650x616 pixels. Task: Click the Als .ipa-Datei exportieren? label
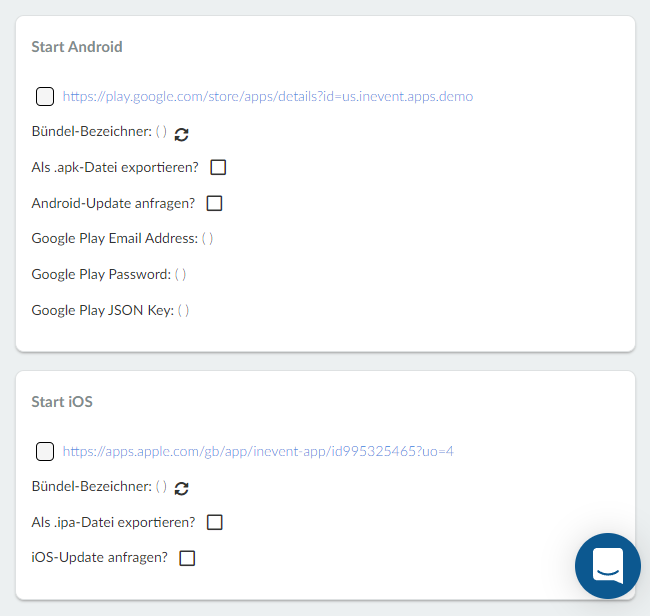pyautogui.click(x=113, y=522)
